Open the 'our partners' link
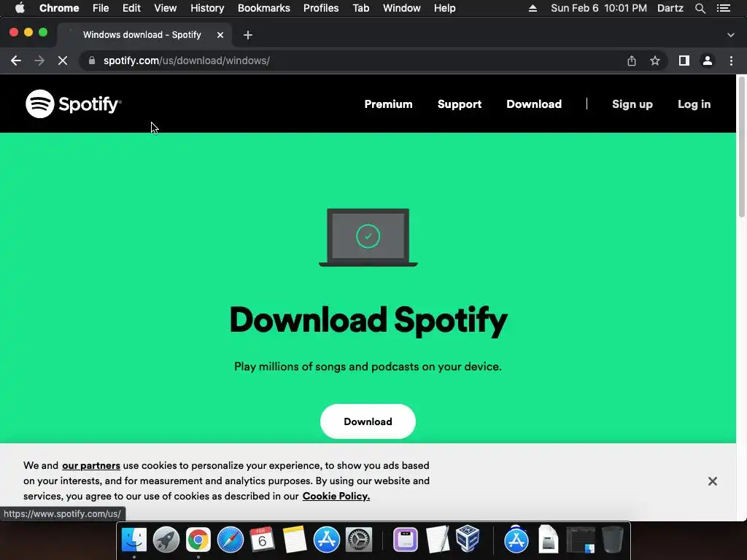 [x=91, y=465]
